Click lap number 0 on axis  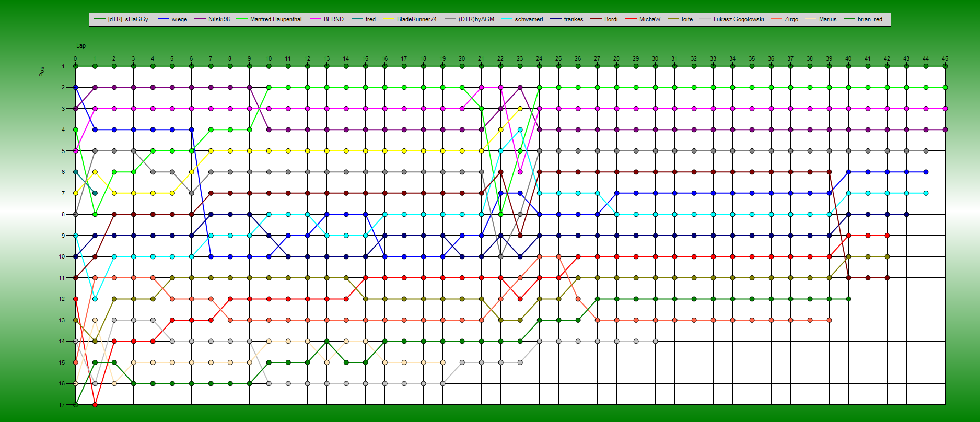tap(75, 58)
